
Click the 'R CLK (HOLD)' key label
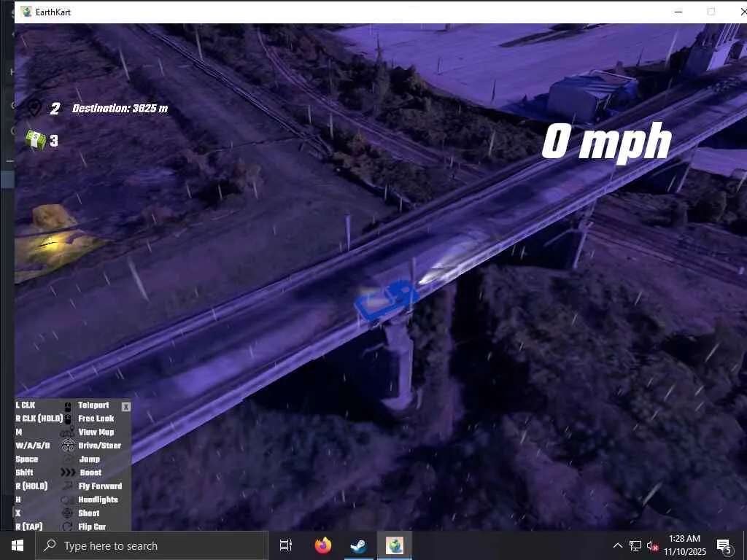(x=39, y=419)
